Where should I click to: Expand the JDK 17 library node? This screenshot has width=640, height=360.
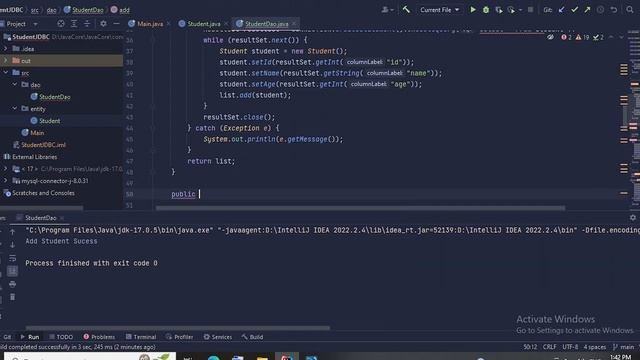pos(6,169)
